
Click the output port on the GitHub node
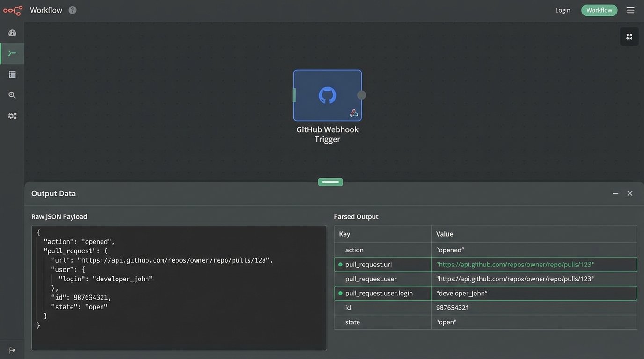point(361,95)
